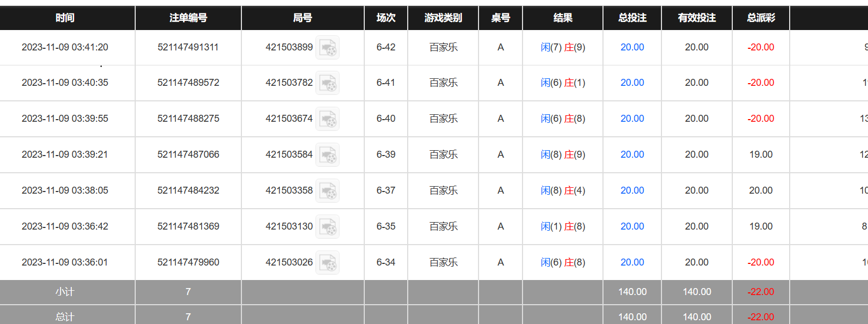Click the 总投注 column header
This screenshot has height=324, width=868.
pos(632,18)
